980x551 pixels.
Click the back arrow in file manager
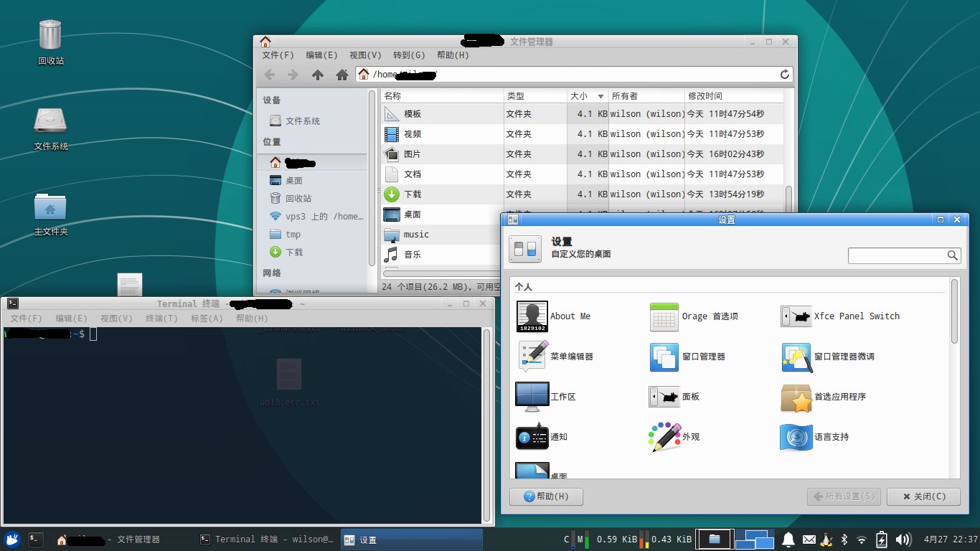[270, 75]
